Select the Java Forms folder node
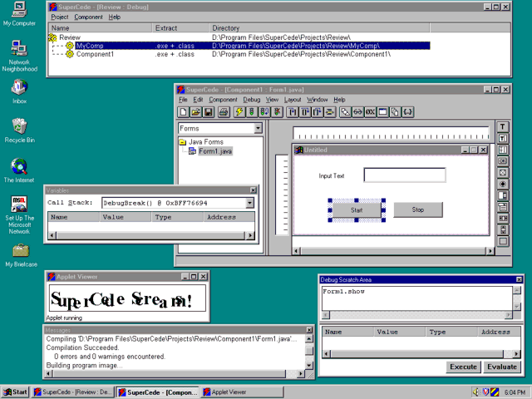This screenshot has width=532, height=399. click(x=205, y=142)
